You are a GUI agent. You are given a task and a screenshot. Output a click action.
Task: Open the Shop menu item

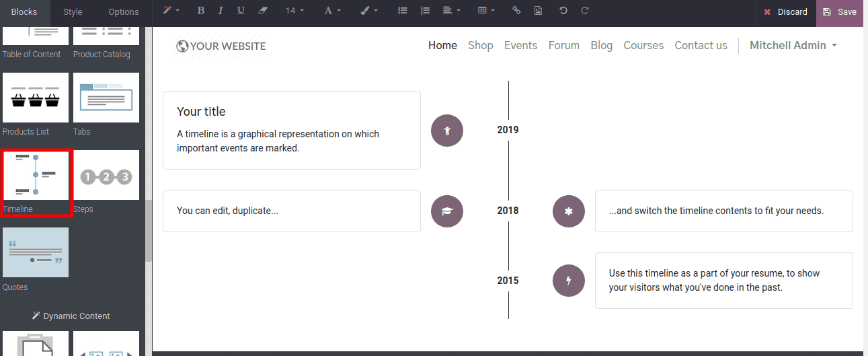(x=481, y=45)
